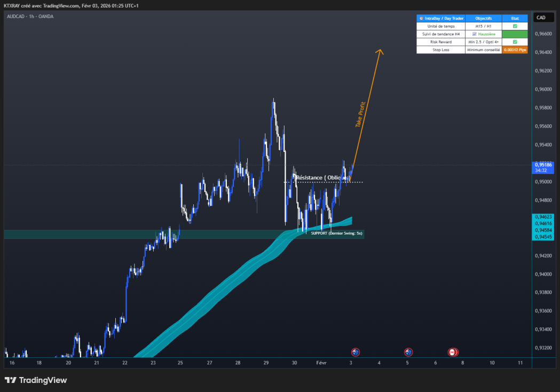The height and width of the screenshot is (392, 560).
Task: Open the AUDCAD symbol selector
Action: 17,16
